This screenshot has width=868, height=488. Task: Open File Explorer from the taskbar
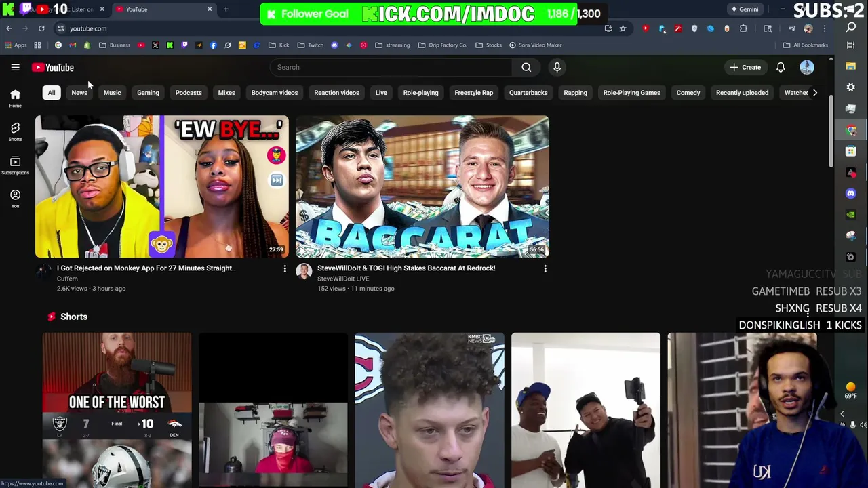point(851,66)
